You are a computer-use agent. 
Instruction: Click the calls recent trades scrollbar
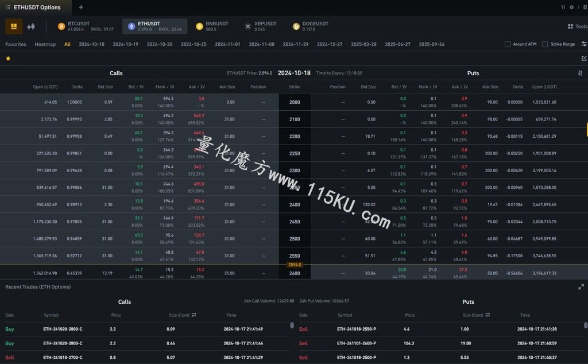tap(292, 326)
